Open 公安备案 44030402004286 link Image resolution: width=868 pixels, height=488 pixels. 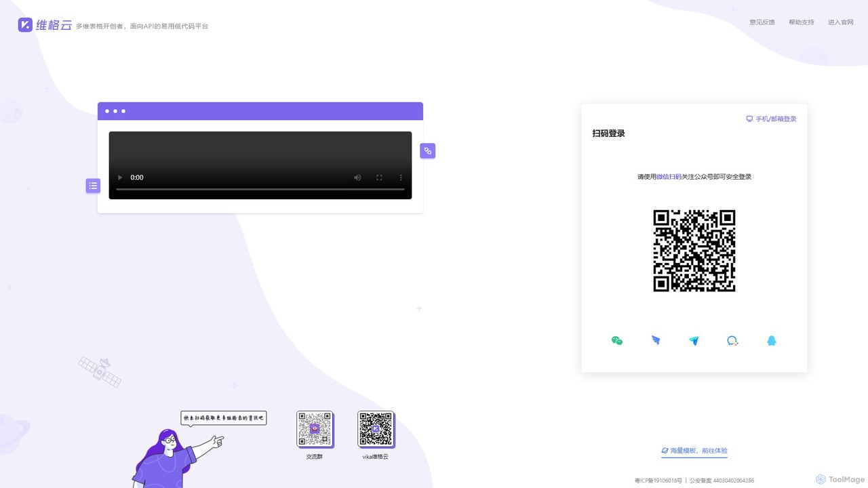(x=722, y=481)
